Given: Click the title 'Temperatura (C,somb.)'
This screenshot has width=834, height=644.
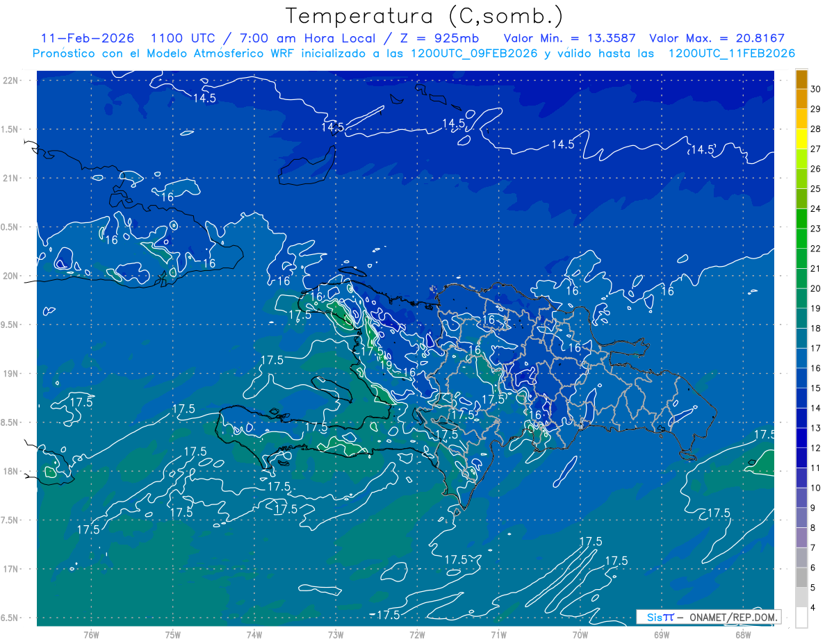Looking at the screenshot, I should (424, 16).
